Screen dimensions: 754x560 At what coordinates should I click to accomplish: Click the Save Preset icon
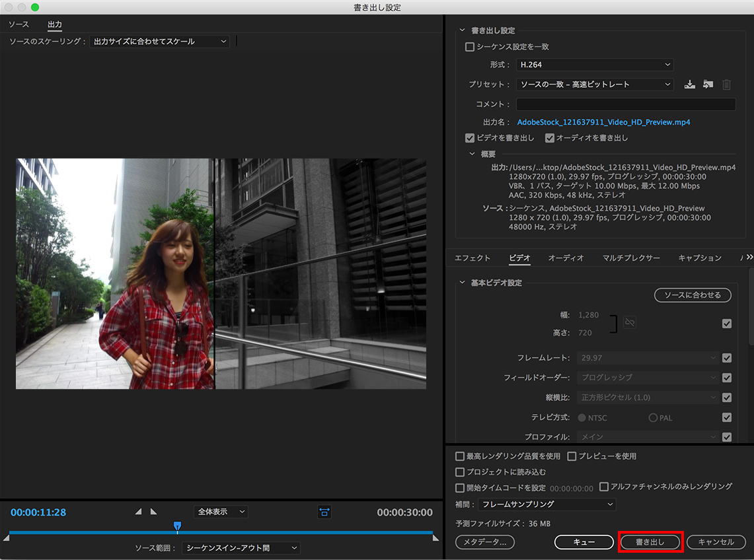(690, 85)
